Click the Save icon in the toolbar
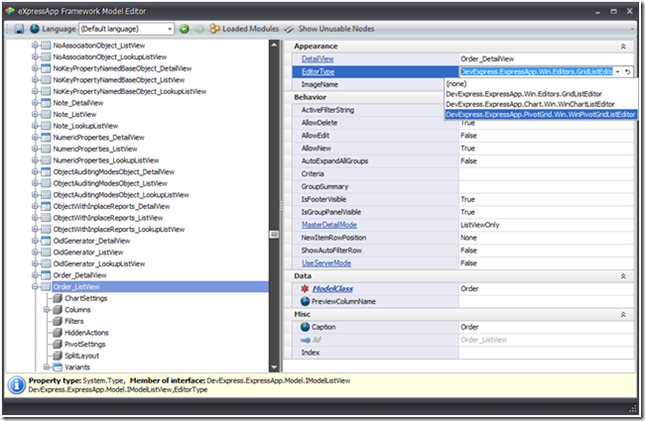This screenshot has width=645, height=421. pyautogui.click(x=19, y=29)
